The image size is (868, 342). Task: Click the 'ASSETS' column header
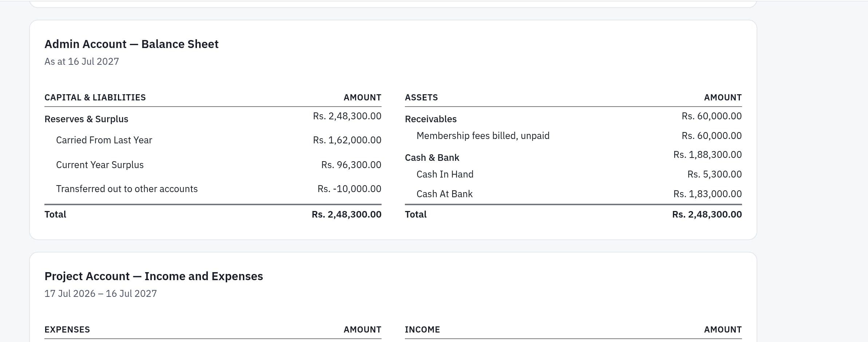pyautogui.click(x=421, y=98)
